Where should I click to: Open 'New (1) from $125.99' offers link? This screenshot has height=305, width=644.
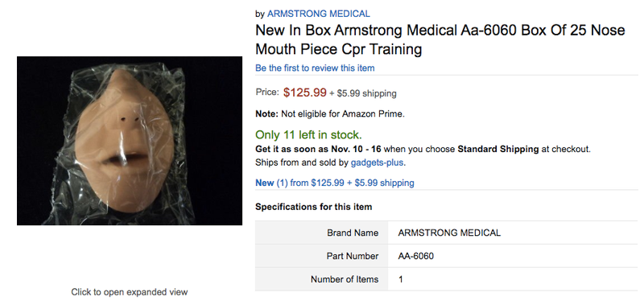[x=335, y=183]
